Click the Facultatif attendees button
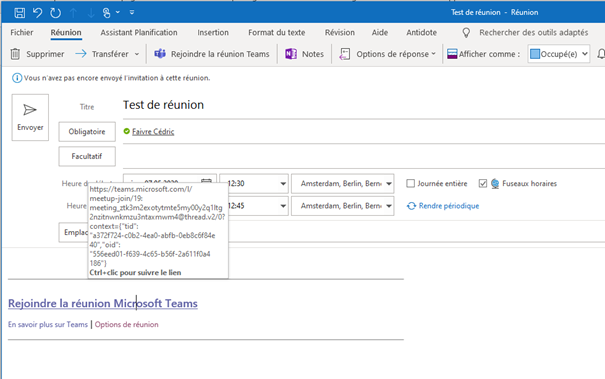This screenshot has height=379, width=605. pos(87,156)
